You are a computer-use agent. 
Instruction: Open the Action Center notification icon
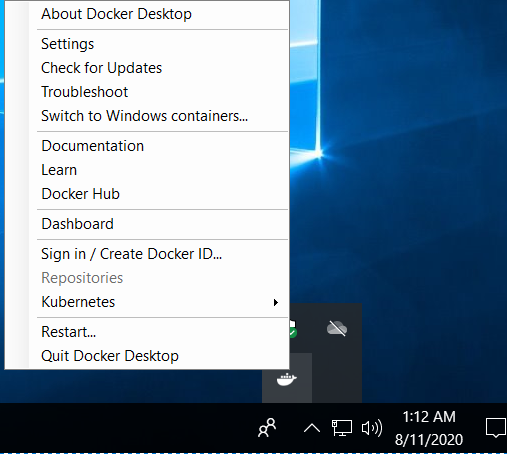(496, 428)
